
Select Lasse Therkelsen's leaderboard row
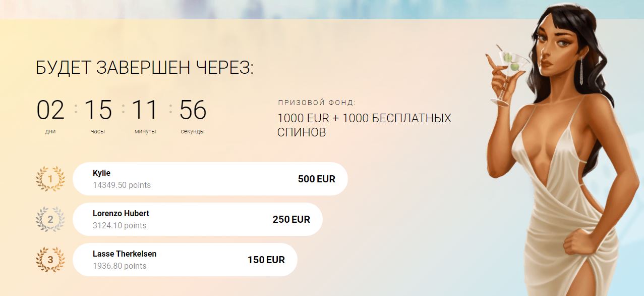(185, 260)
